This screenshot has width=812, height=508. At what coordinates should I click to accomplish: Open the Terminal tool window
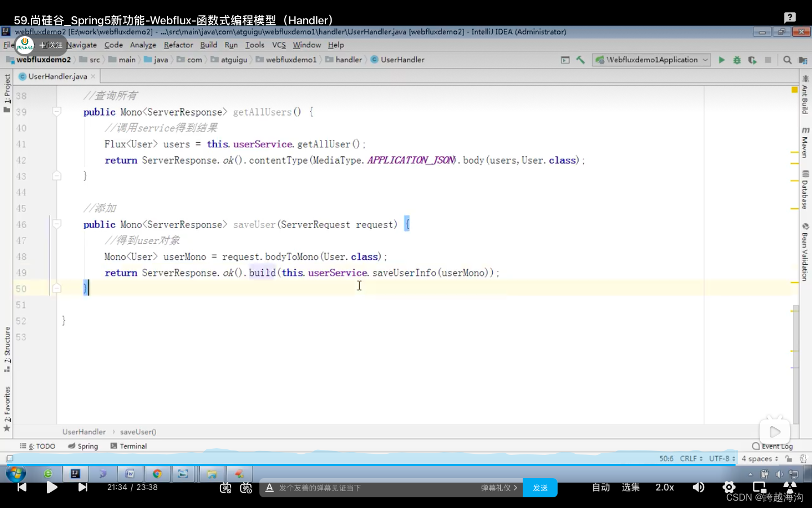point(129,446)
